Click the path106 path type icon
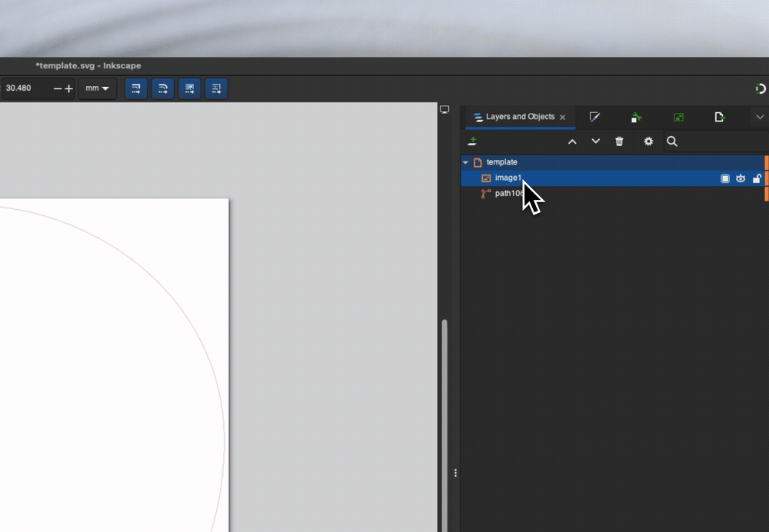769x532 pixels. (x=486, y=194)
